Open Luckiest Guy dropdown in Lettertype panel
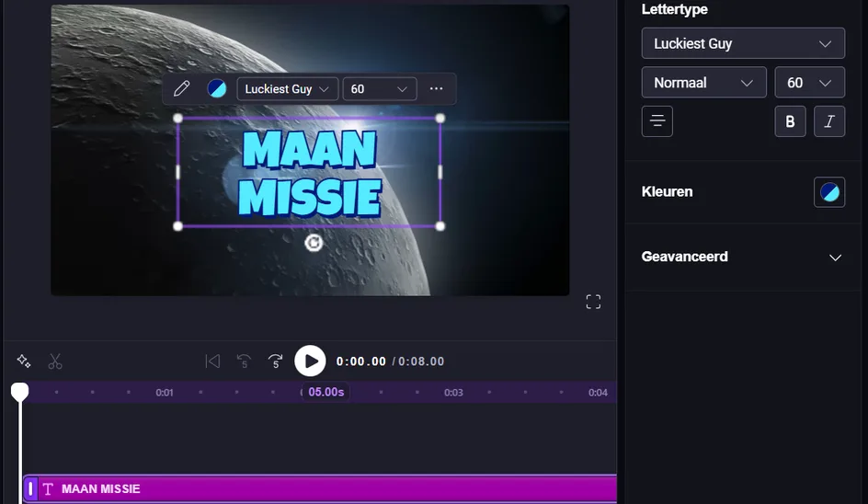Screen dimensions: 868x504 [743, 43]
